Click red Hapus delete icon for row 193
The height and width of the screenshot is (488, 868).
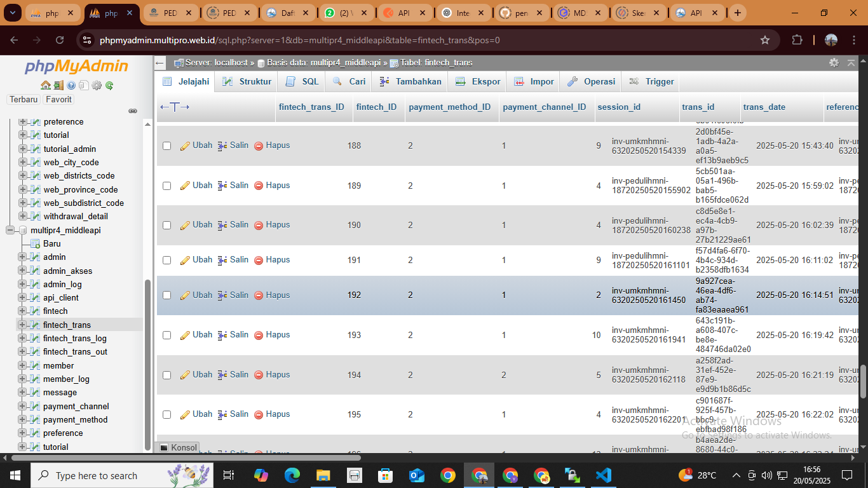pos(259,335)
